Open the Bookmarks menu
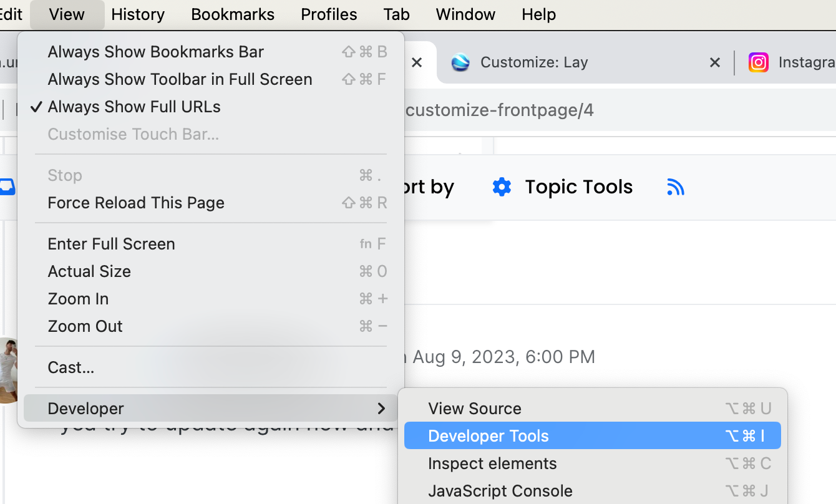This screenshot has width=836, height=504. coord(232,14)
